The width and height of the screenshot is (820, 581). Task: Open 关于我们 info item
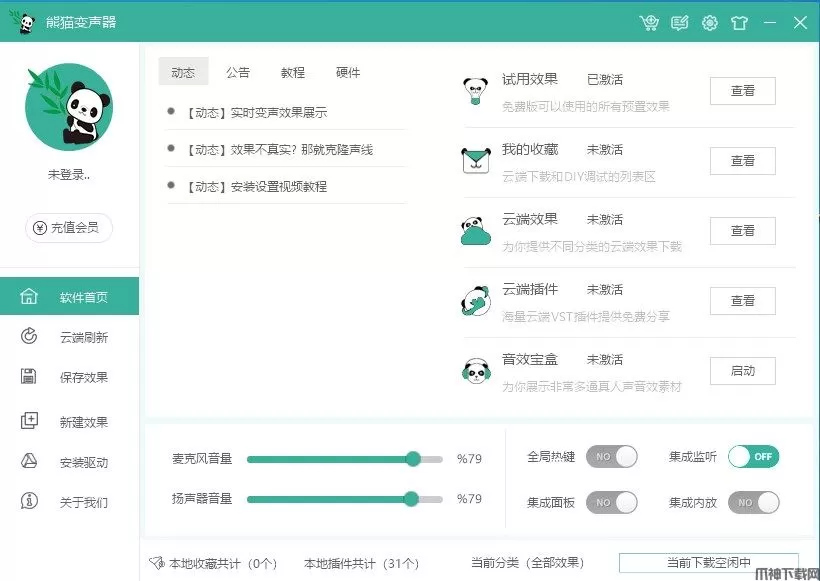[70, 502]
